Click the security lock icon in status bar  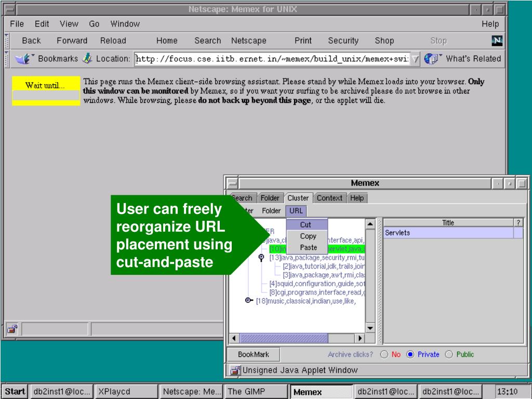pyautogui.click(x=12, y=329)
